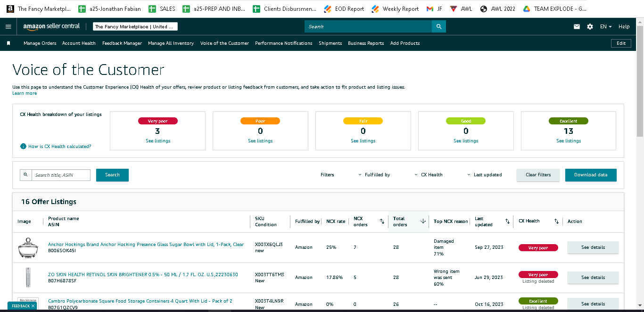Viewport: 644px width, 312px height.
Task: Sort by Total orders arrow
Action: click(x=423, y=221)
